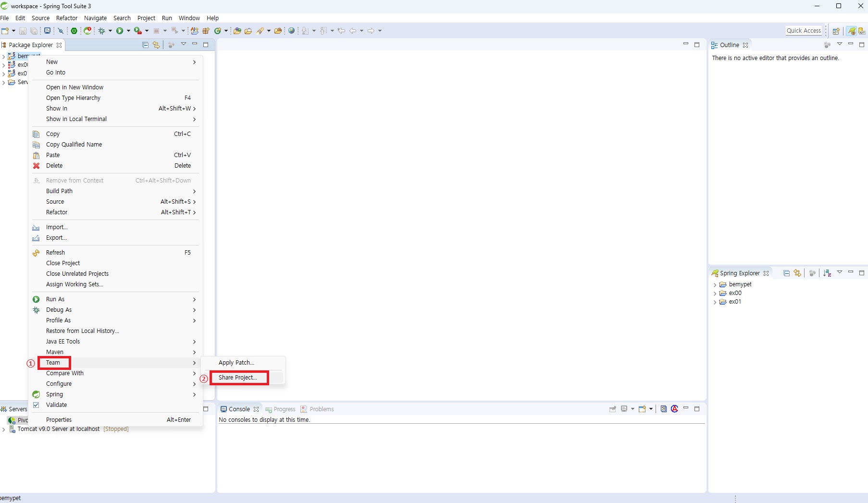Toggle Link with Editor in Spring Explorer
The width and height of the screenshot is (868, 503).
point(797,273)
